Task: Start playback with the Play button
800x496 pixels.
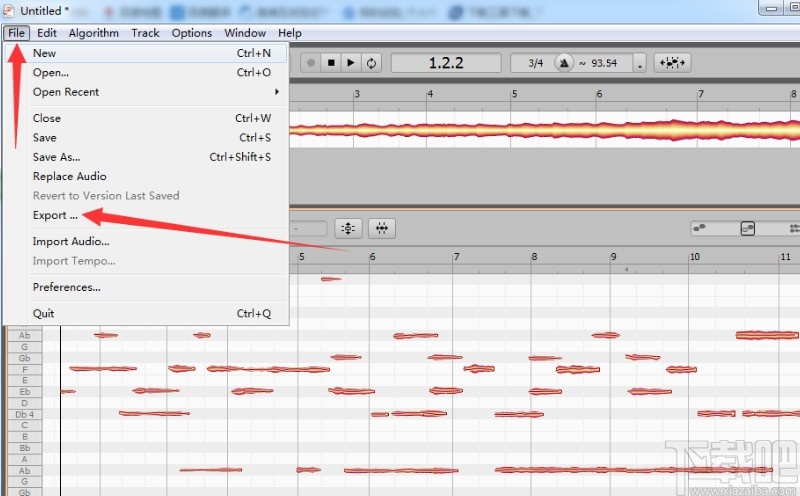Action: coord(351,63)
